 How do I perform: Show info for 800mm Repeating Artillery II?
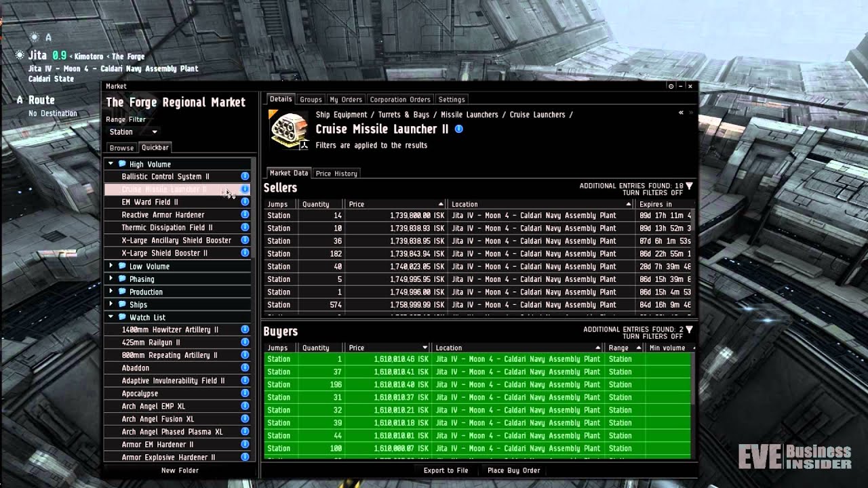click(245, 355)
